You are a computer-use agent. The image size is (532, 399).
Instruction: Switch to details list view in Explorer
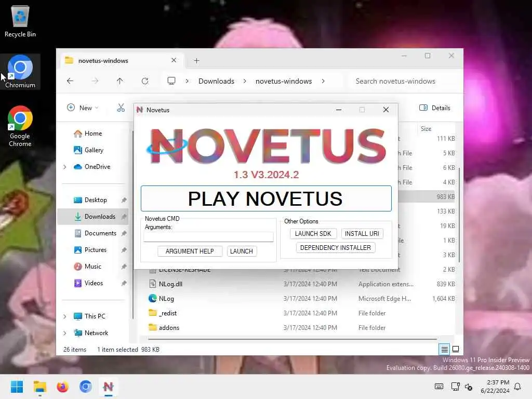pyautogui.click(x=444, y=349)
